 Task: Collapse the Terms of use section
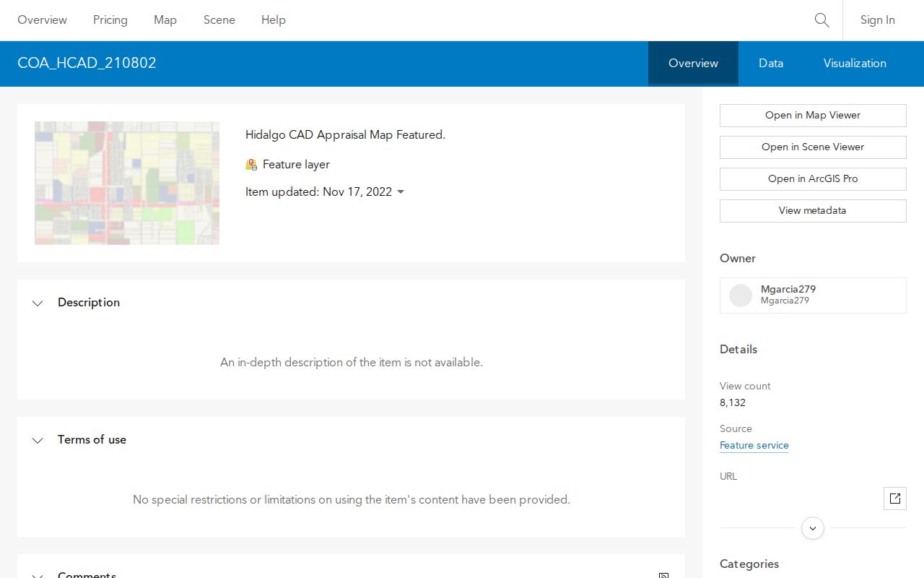38,440
